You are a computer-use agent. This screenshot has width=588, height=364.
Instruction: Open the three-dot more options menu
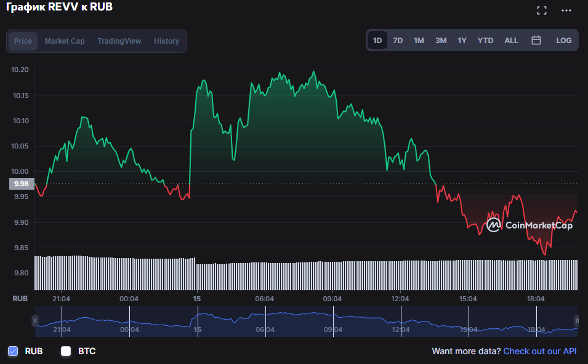566,10
